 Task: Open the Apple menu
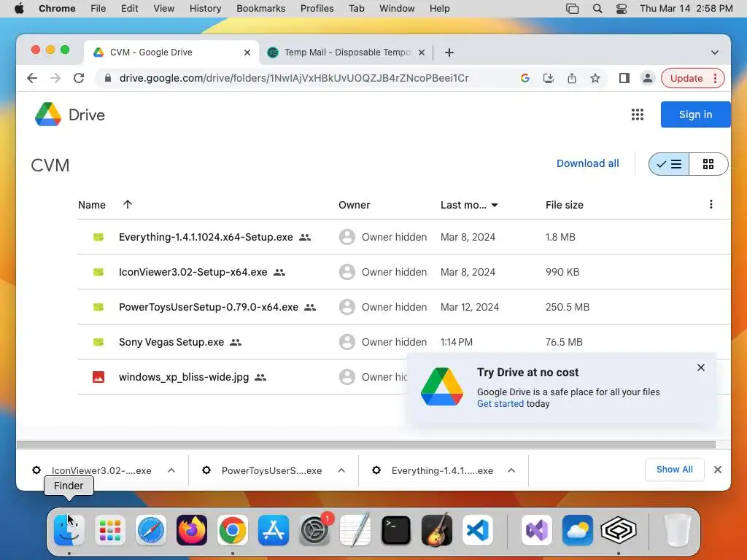pos(19,9)
